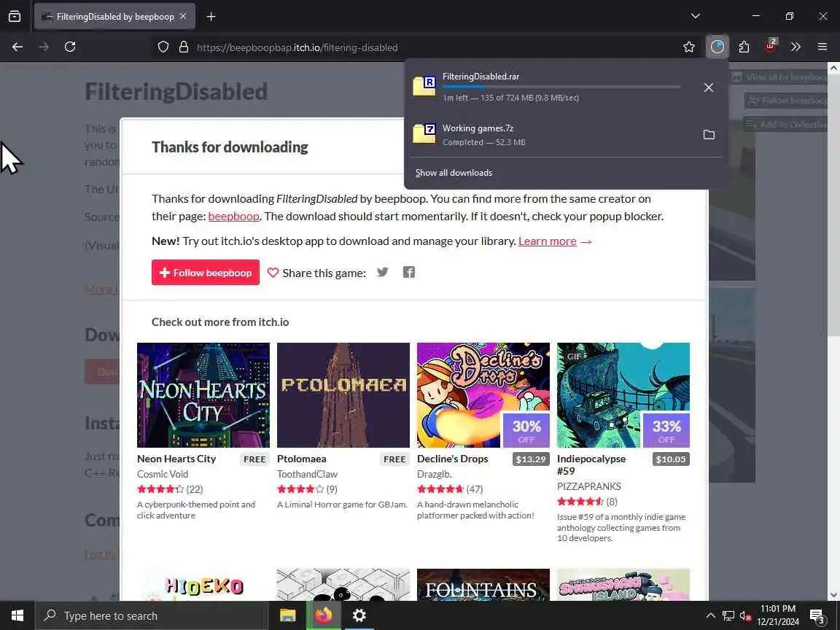Open Drazglb. author link
The width and height of the screenshot is (840, 630).
pyautogui.click(x=435, y=474)
